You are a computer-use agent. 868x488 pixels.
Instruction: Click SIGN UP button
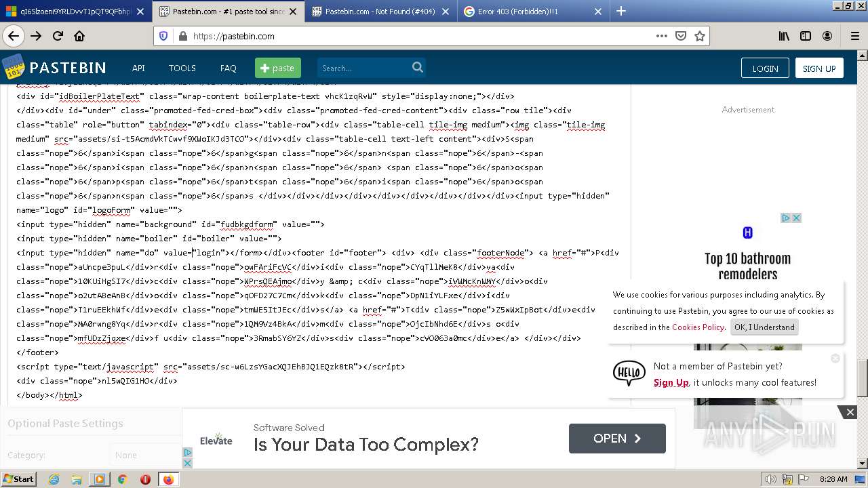coord(819,68)
